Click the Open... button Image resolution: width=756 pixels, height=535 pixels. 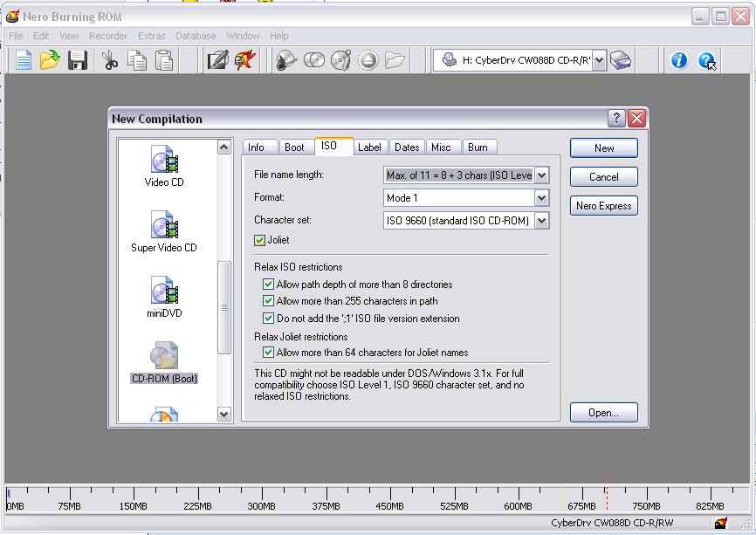click(603, 413)
